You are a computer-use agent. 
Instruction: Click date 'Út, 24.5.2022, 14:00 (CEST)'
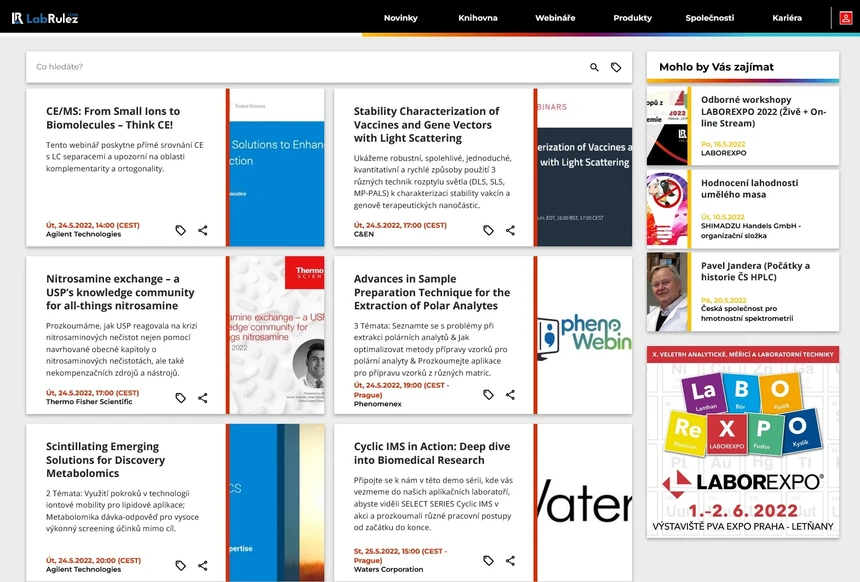(x=93, y=225)
